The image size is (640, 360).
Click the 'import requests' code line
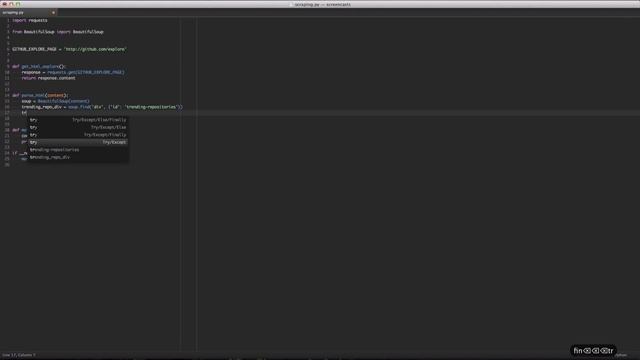tap(30, 20)
